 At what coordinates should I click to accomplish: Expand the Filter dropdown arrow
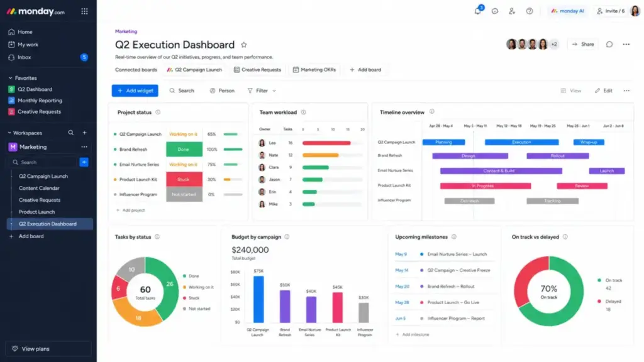(x=274, y=90)
